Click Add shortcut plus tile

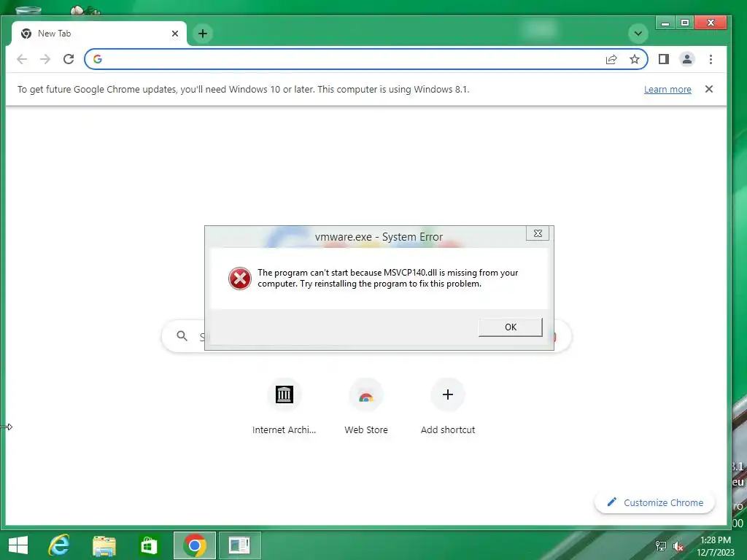coord(448,394)
